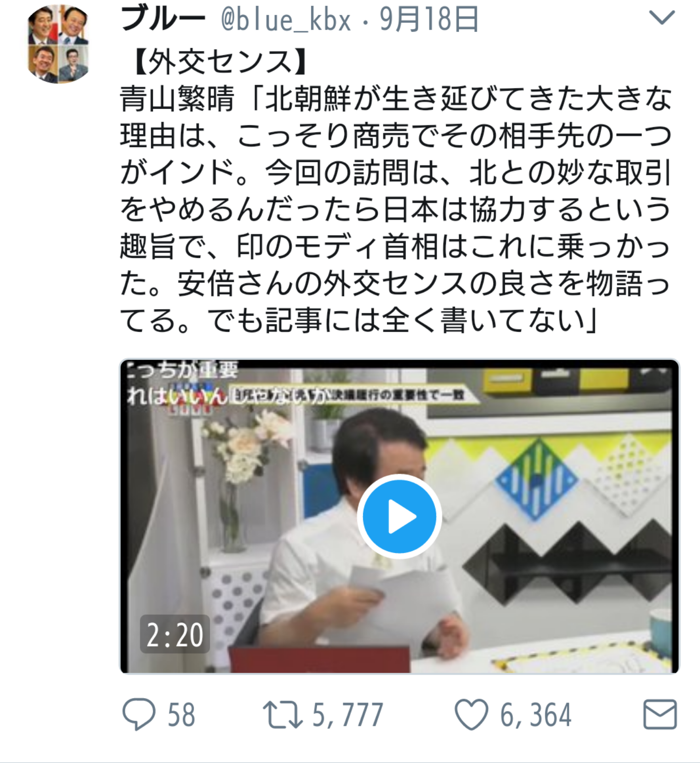Expand the tweet options chevron

click(662, 18)
